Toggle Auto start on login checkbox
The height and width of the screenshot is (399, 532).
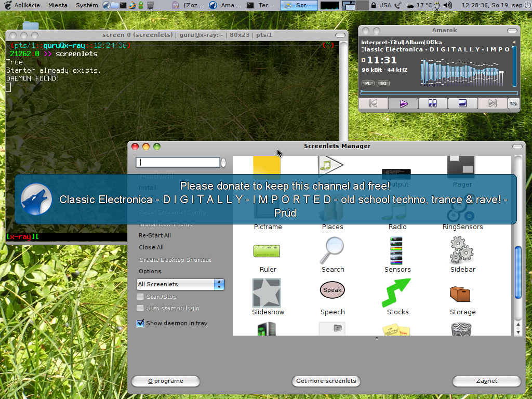pyautogui.click(x=140, y=308)
